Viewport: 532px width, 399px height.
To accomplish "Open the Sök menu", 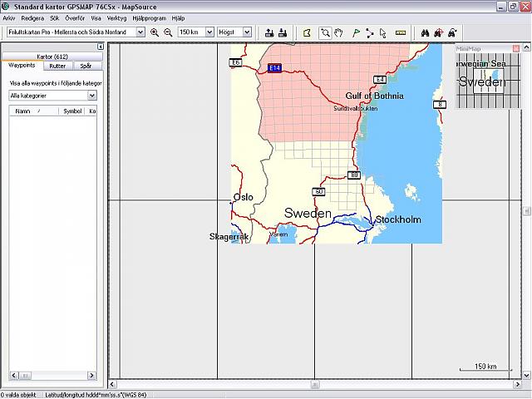I will pos(55,18).
